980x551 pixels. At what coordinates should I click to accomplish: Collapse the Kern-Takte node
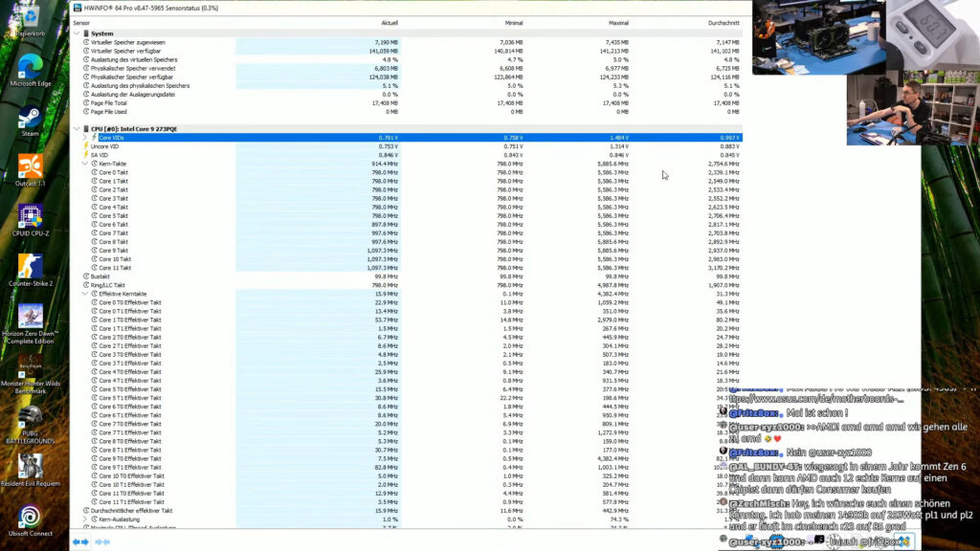pos(85,164)
